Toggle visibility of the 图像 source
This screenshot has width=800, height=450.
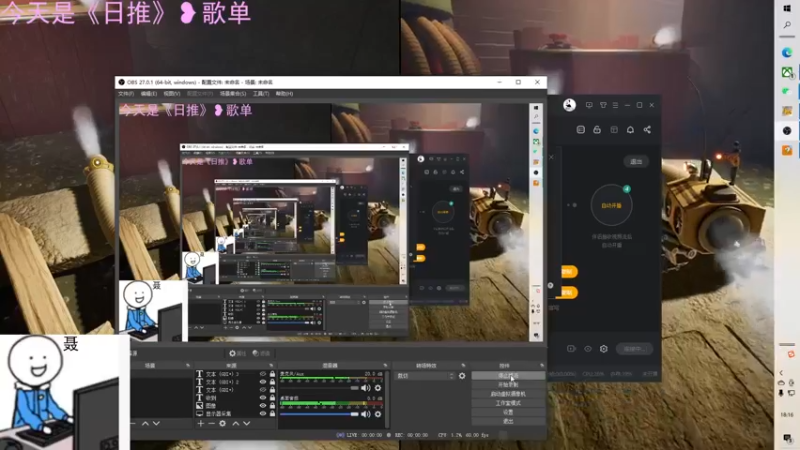point(263,406)
